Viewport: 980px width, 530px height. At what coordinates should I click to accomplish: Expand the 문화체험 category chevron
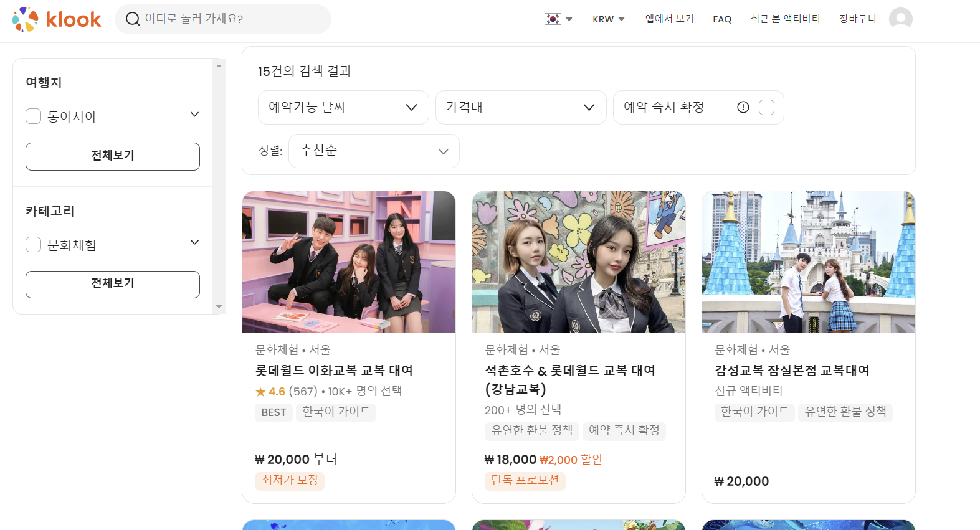pyautogui.click(x=195, y=242)
